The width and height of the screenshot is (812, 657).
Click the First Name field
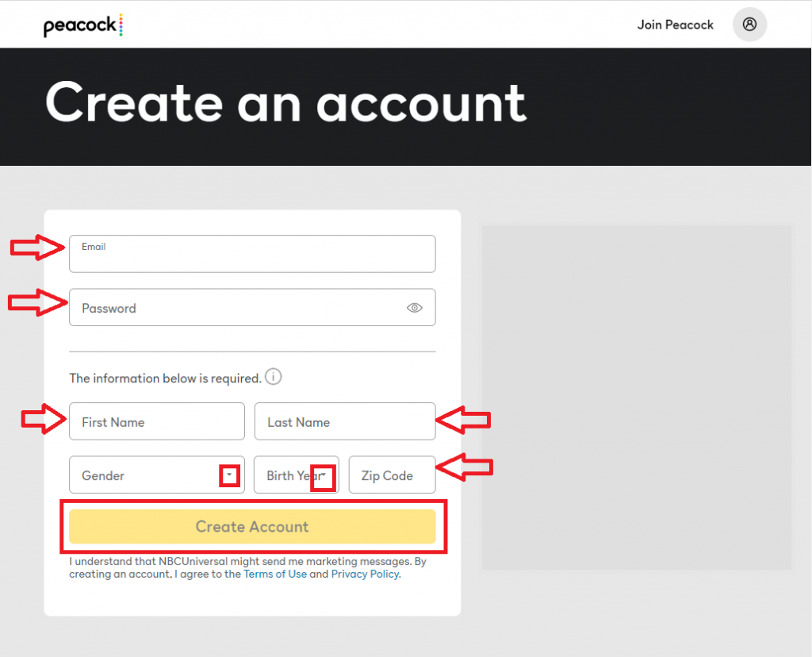(x=157, y=421)
